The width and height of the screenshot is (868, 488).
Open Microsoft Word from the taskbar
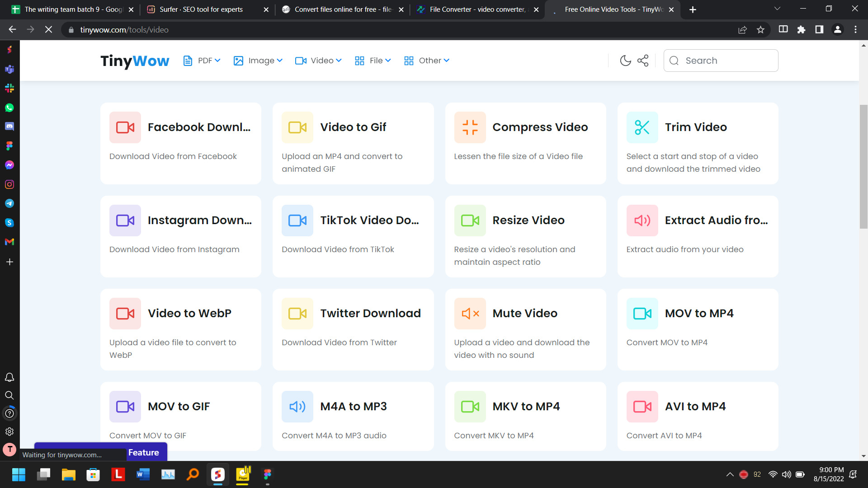click(143, 474)
